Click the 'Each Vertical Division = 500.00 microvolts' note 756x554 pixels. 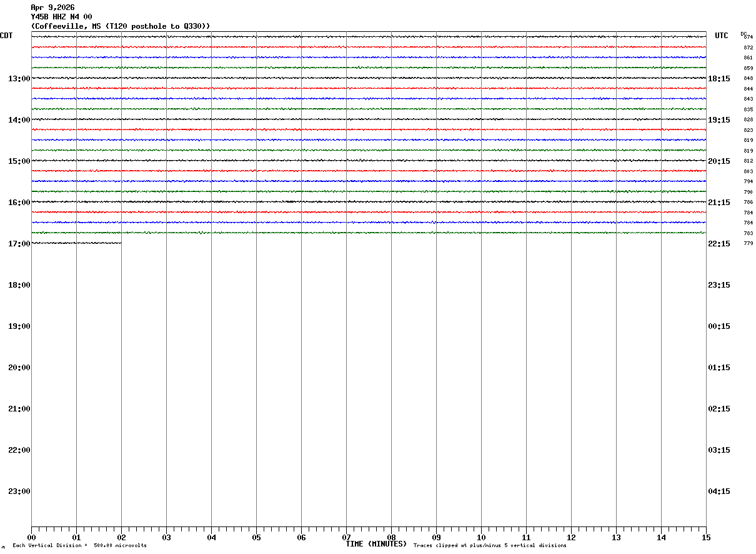[80, 546]
